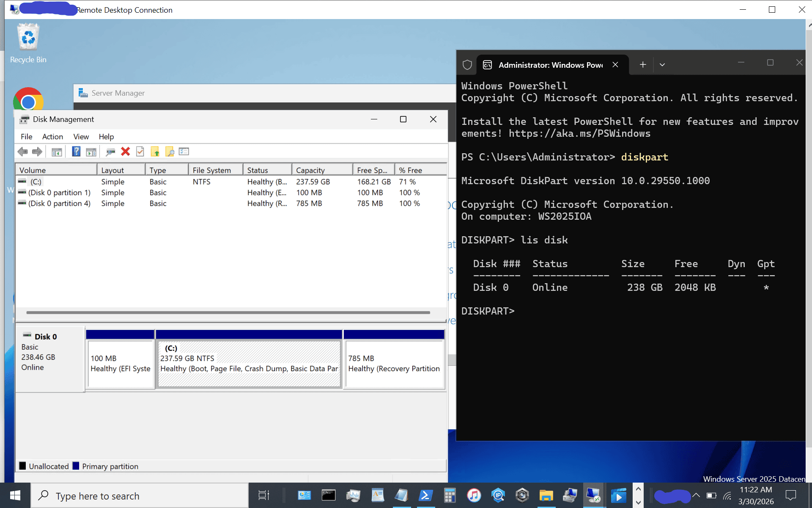The width and height of the screenshot is (812, 508).
Task: Toggle Show/Hide Console Tree toolbar icon
Action: click(x=57, y=152)
